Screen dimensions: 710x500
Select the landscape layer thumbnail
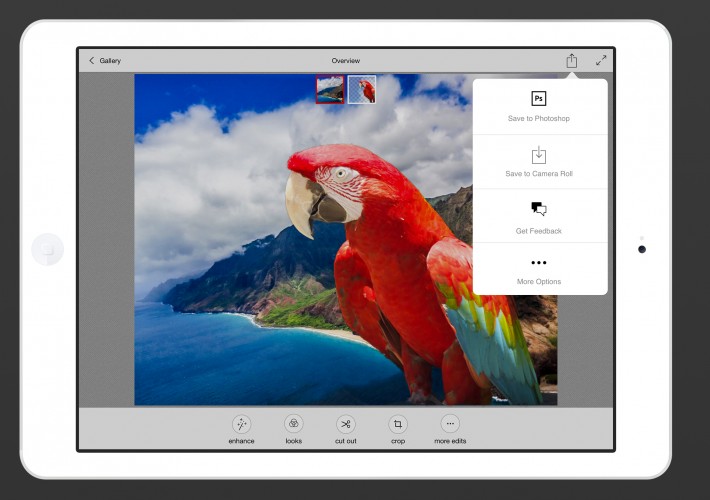click(330, 90)
